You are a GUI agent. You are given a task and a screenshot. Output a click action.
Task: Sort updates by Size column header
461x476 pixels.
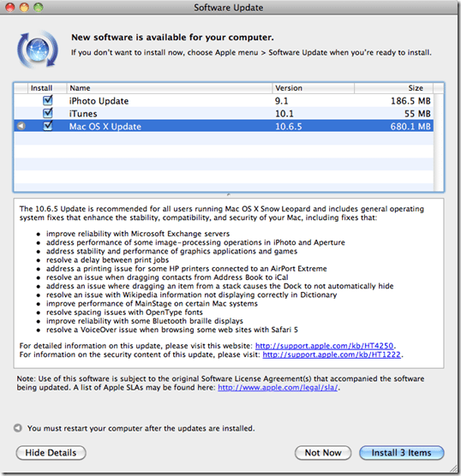(x=393, y=88)
